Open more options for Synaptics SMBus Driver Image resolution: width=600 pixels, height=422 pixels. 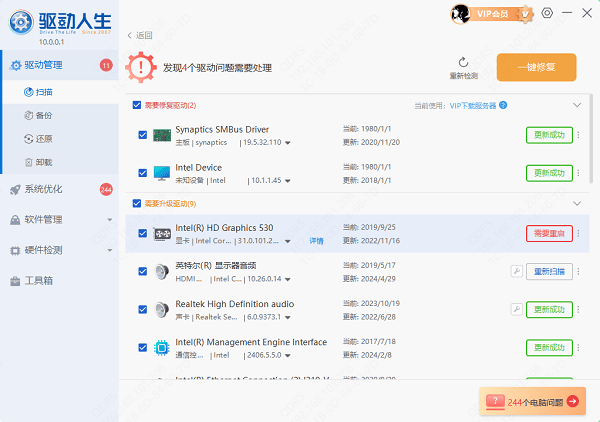coord(578,135)
